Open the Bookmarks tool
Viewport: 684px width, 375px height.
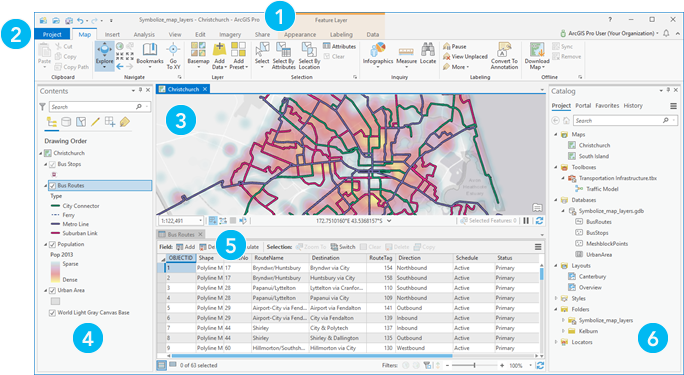click(150, 56)
